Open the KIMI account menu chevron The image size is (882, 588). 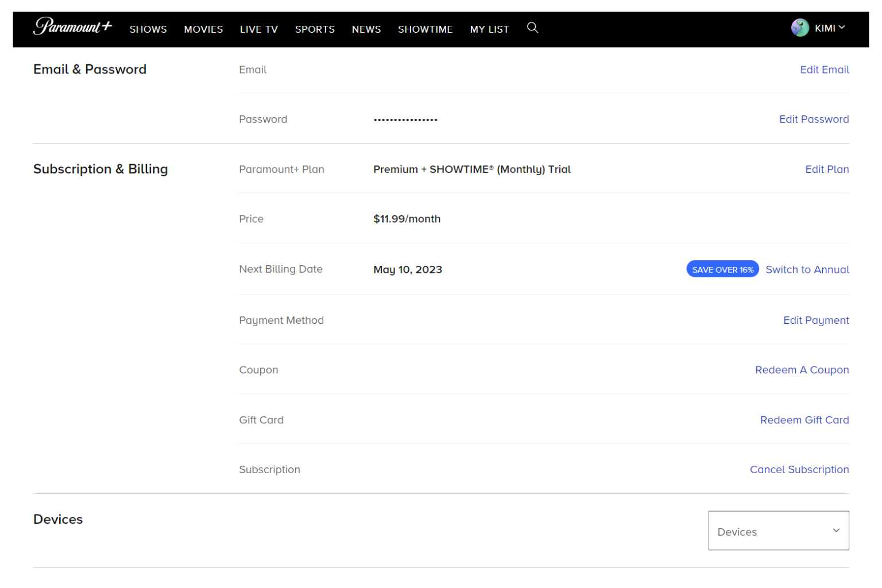tap(842, 27)
